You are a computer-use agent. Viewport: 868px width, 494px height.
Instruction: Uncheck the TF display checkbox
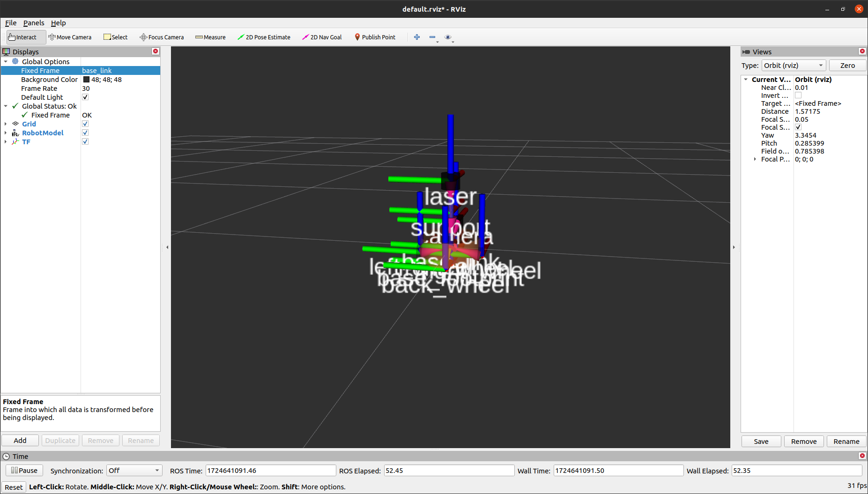pos(85,142)
